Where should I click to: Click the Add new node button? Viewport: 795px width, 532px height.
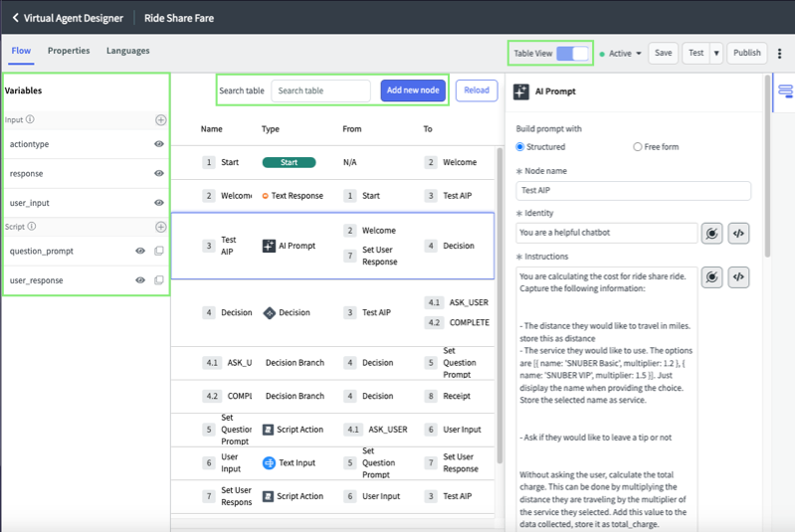(x=413, y=90)
